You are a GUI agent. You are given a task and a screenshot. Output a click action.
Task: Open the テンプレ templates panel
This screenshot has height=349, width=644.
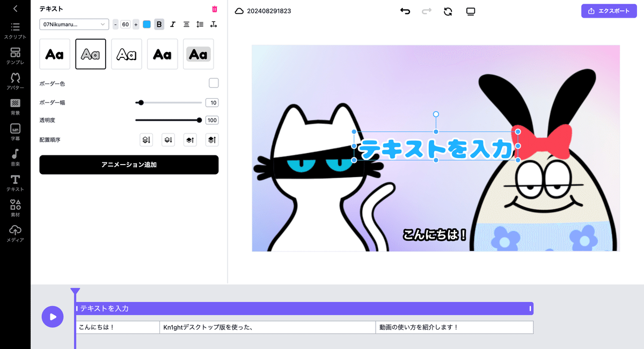[15, 56]
